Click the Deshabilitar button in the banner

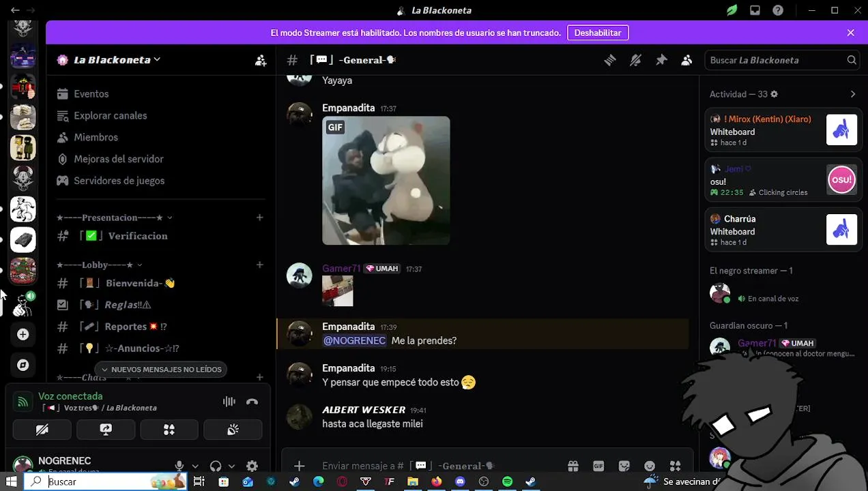point(598,33)
